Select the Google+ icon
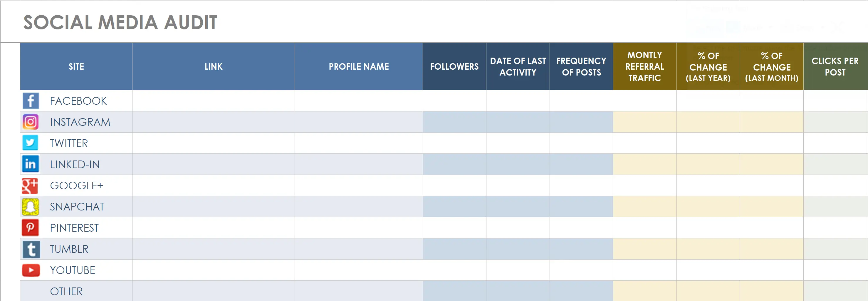The width and height of the screenshot is (868, 301). [31, 185]
